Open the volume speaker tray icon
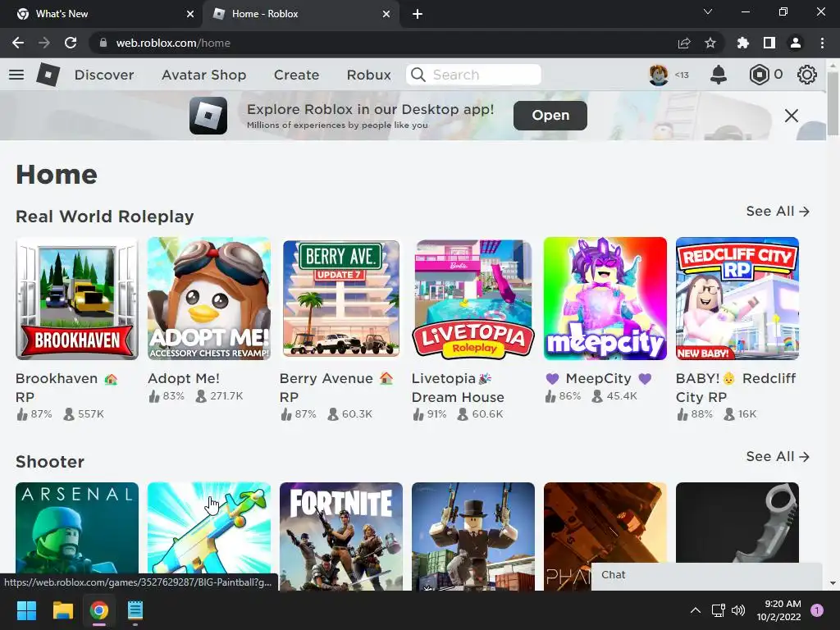 [738, 610]
